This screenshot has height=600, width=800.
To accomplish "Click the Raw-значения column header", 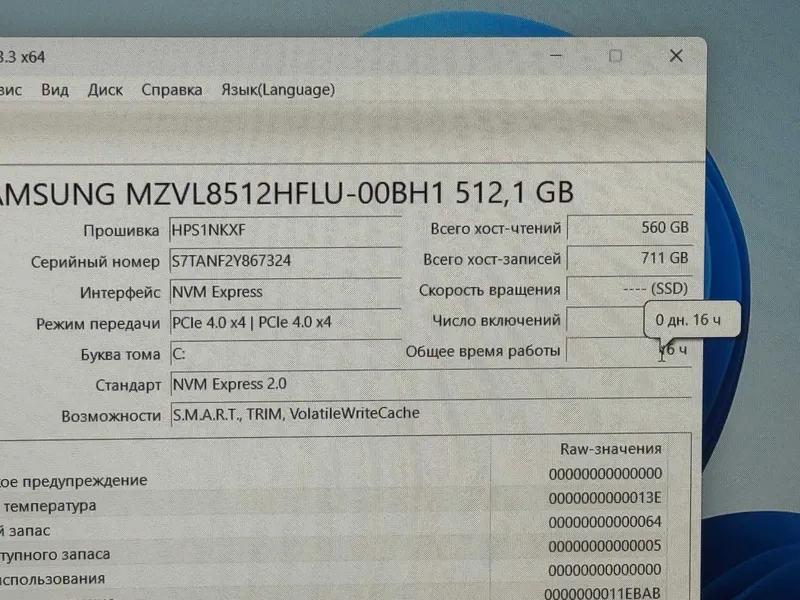I will pos(611,449).
